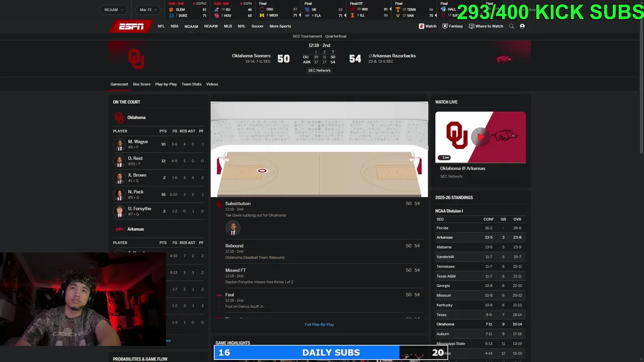
Task: Open the UK vs FLA final score
Action: 324,10
